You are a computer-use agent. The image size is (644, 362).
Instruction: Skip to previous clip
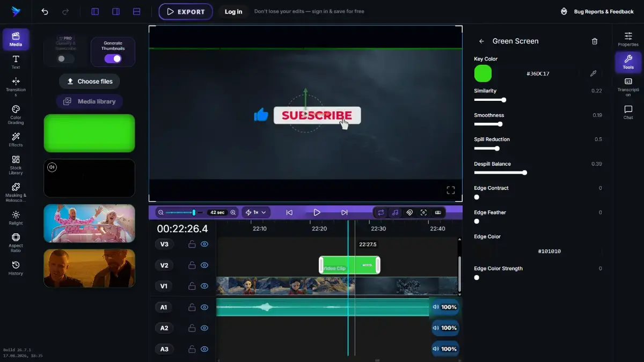click(289, 212)
